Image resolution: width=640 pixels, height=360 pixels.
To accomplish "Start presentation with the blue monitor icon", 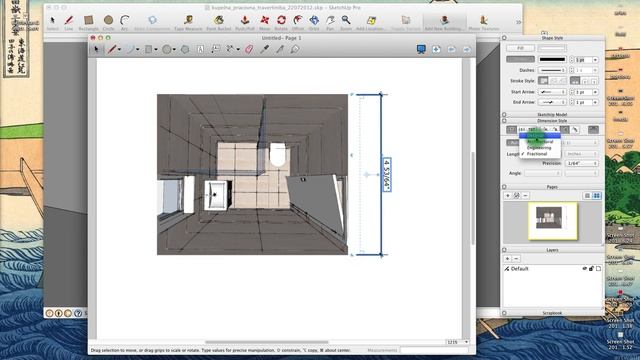I will [x=421, y=49].
